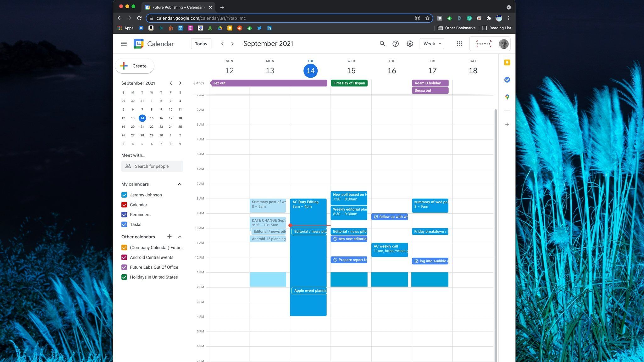The image size is (644, 362).
Task: Select September 22 in mini calendar
Action: [152, 127]
